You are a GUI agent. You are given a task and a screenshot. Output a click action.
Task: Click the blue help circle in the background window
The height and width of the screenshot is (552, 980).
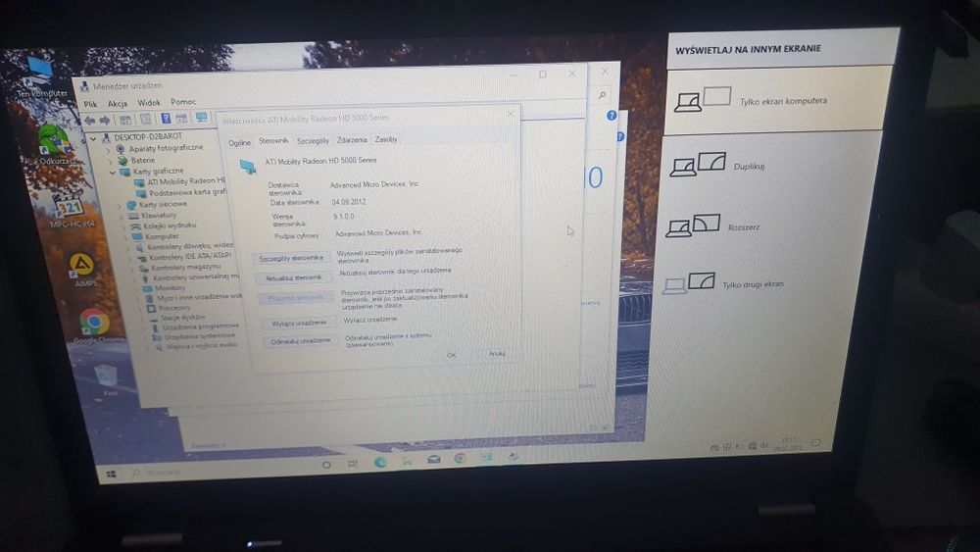[612, 115]
